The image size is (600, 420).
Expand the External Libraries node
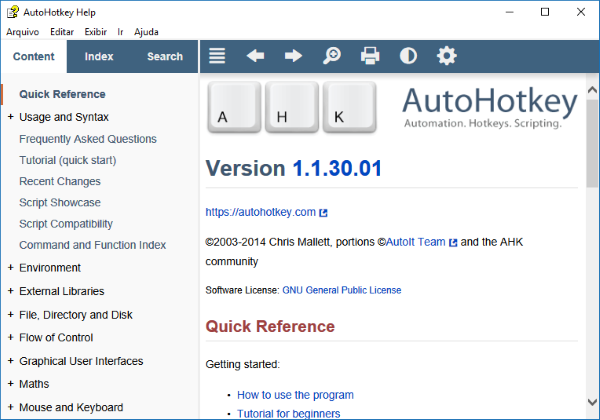[11, 291]
